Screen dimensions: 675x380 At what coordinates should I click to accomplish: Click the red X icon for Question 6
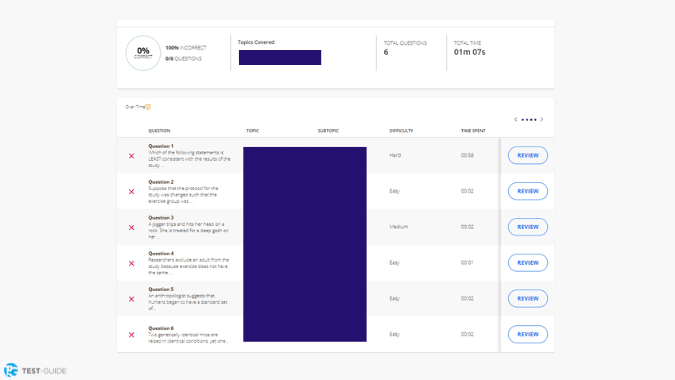[x=132, y=334]
